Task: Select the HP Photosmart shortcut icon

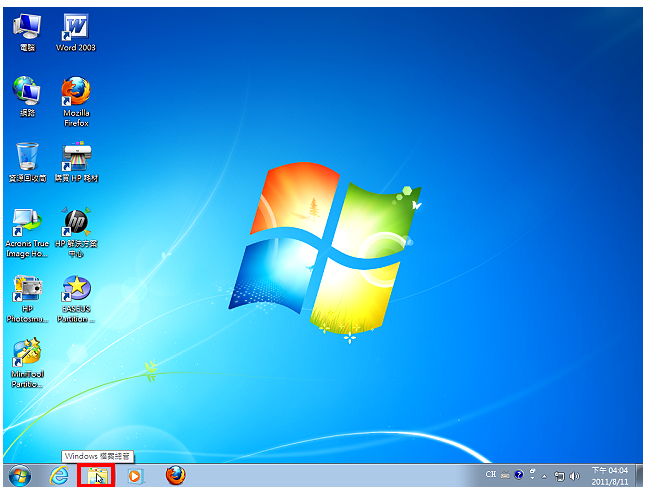Action: tap(27, 298)
